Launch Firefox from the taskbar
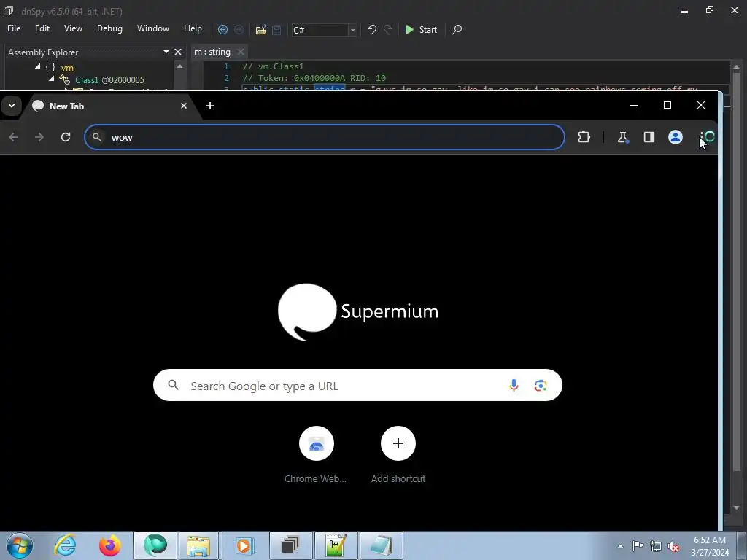The height and width of the screenshot is (560, 747). tap(110, 545)
